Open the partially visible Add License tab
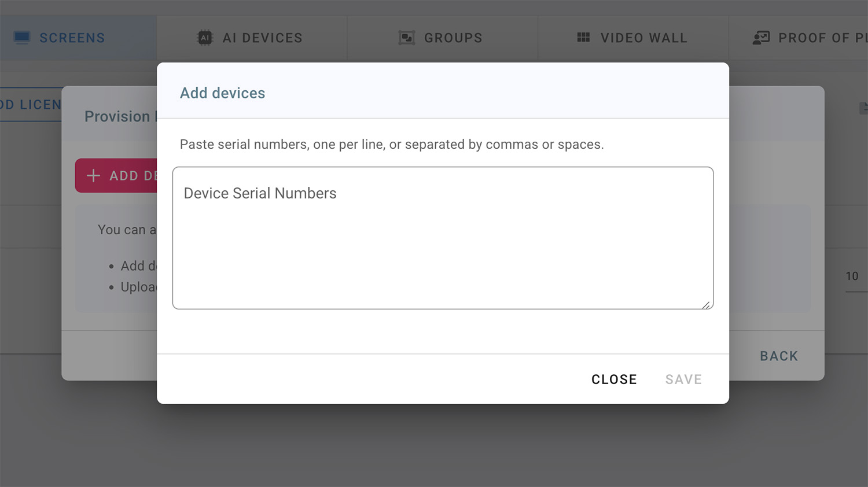 [x=30, y=105]
